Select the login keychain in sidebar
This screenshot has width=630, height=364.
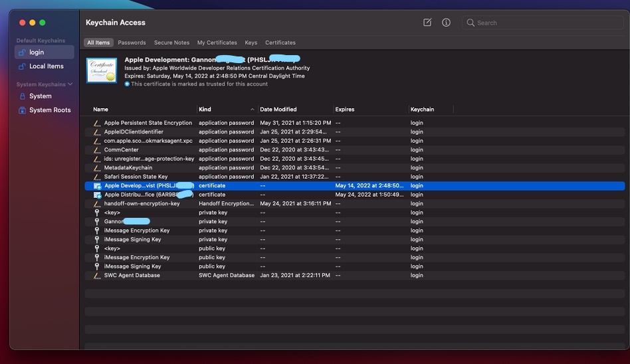coord(45,52)
